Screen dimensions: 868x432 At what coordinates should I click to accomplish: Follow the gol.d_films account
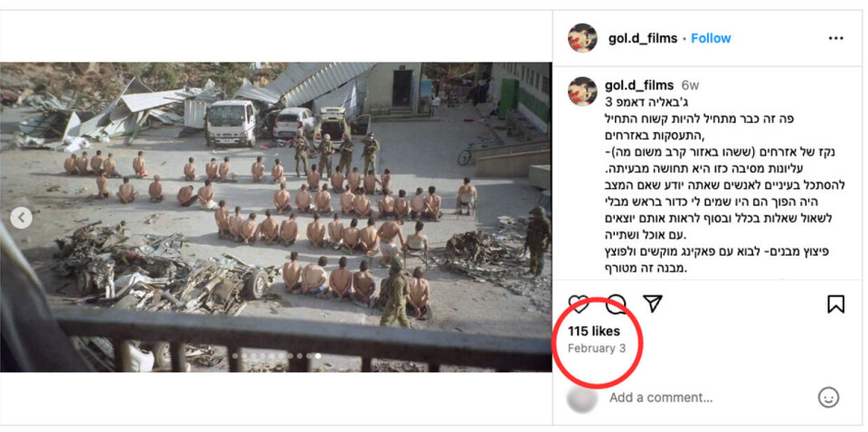tap(711, 38)
